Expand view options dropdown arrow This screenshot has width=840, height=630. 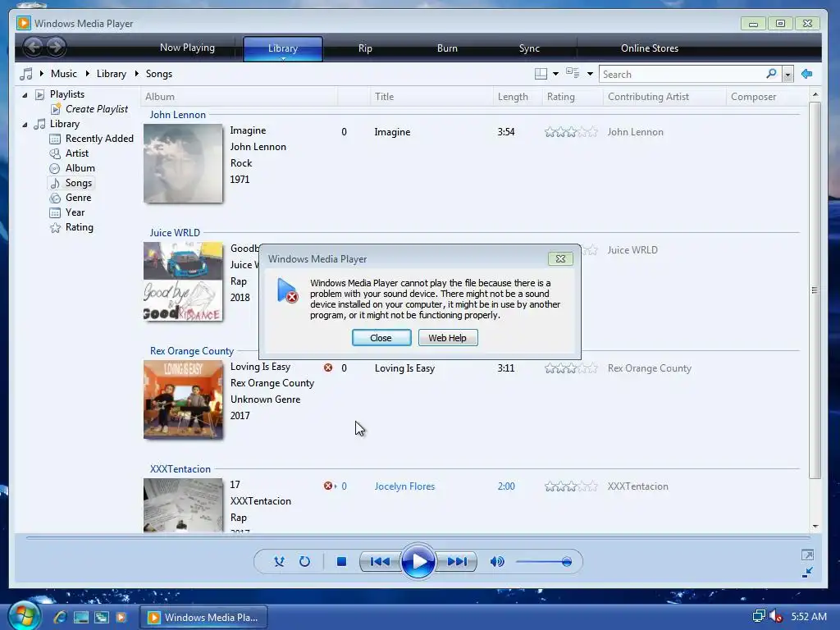(x=590, y=74)
